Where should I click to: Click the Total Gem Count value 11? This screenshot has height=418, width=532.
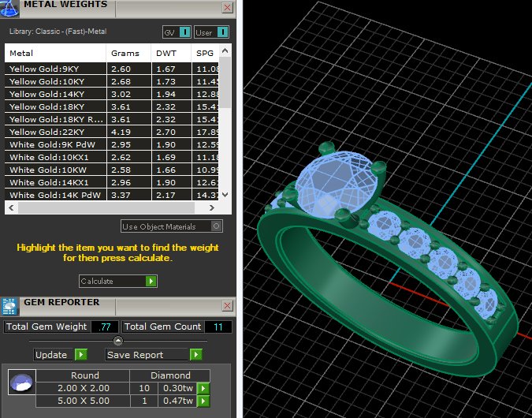coord(218,327)
